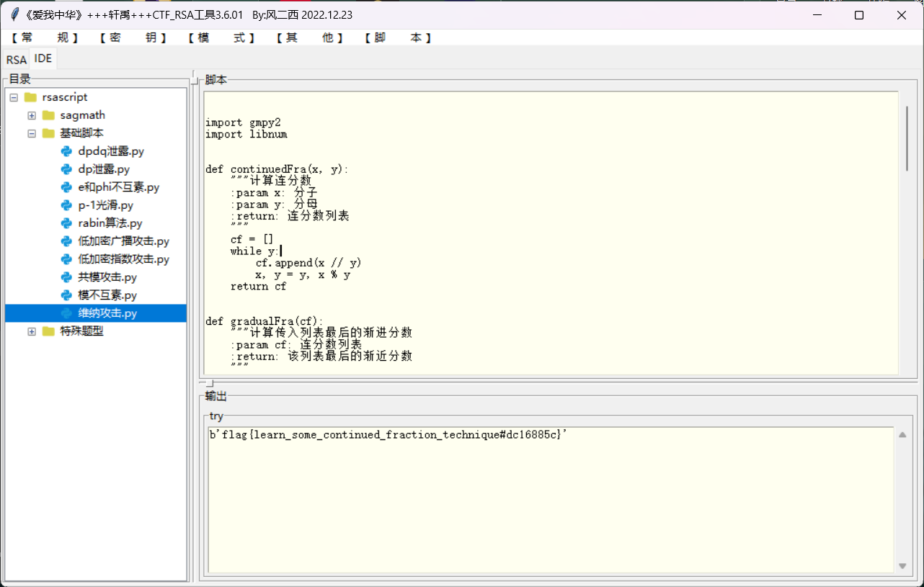Click the 特殊题型 folder icon
The width and height of the screenshot is (924, 587).
(48, 331)
